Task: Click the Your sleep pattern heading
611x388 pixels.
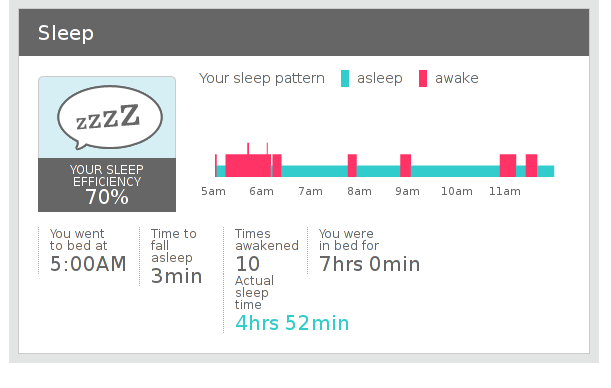Action: pyautogui.click(x=262, y=78)
